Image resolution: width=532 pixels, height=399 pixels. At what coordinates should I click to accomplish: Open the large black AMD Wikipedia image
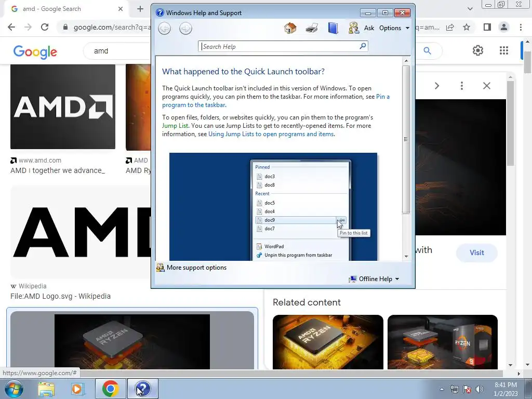point(81,232)
